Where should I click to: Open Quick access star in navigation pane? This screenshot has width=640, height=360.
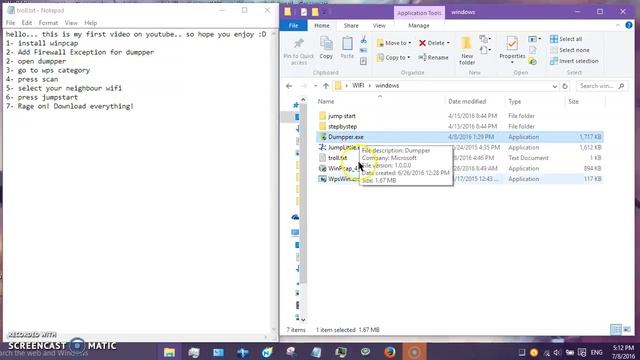296,105
